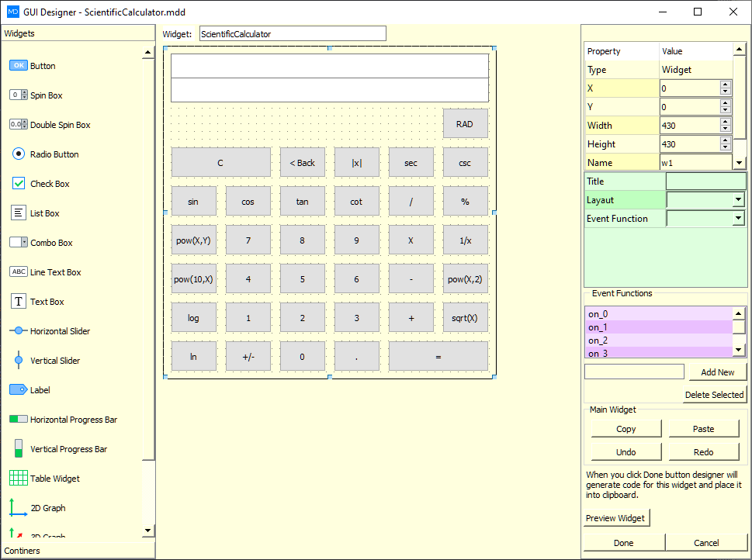752x560 pixels.
Task: Select the = button on canvas
Action: (438, 356)
